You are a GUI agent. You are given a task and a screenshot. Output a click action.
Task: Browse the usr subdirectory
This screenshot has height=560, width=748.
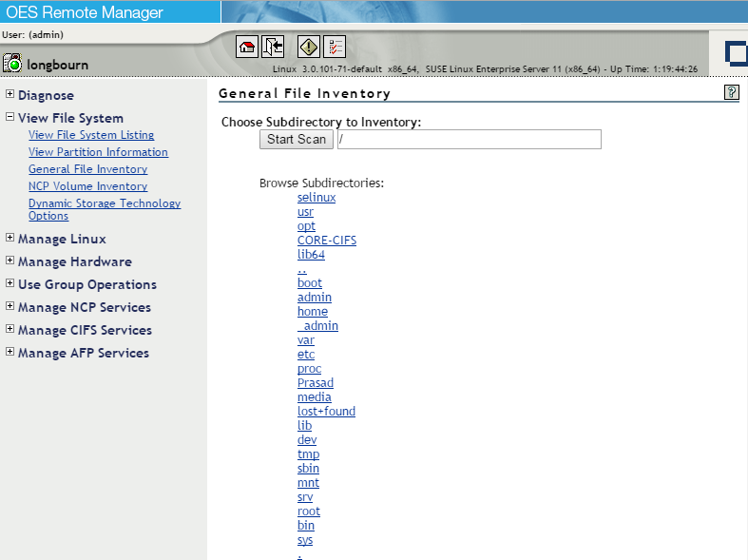click(x=306, y=212)
